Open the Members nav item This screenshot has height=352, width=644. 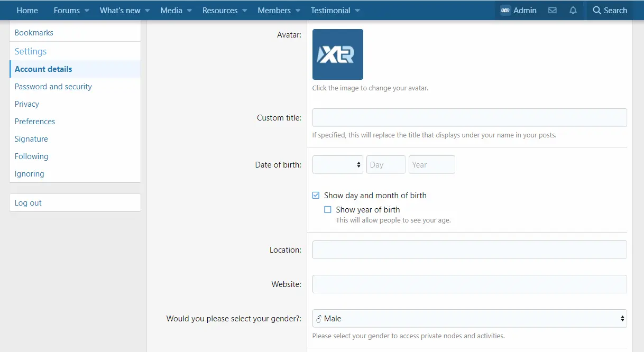[x=274, y=11]
